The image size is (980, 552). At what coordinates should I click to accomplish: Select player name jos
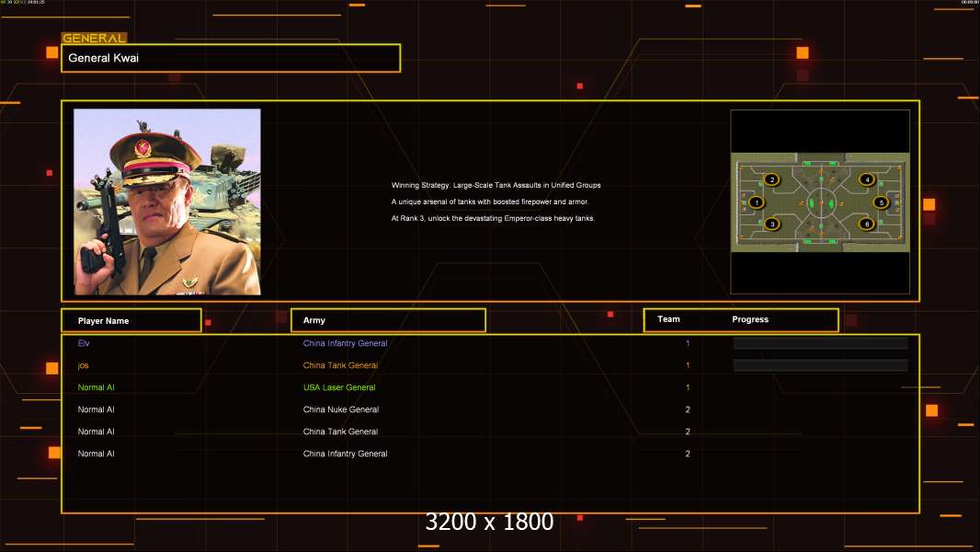point(83,365)
